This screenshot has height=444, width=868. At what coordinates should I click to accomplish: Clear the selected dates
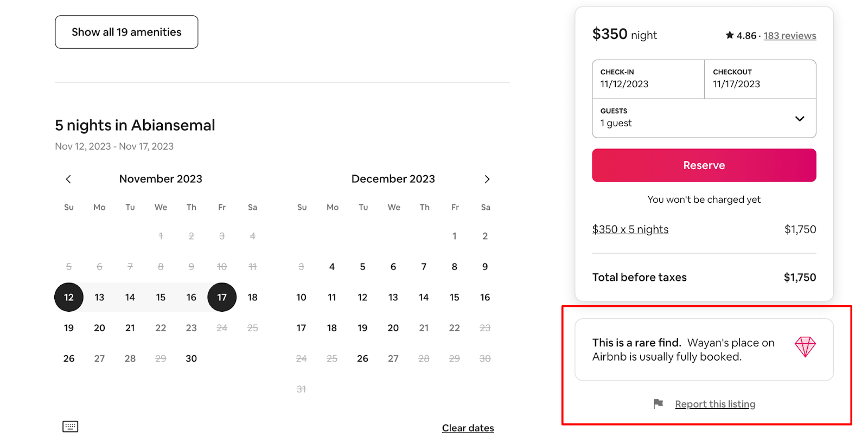pyautogui.click(x=468, y=428)
